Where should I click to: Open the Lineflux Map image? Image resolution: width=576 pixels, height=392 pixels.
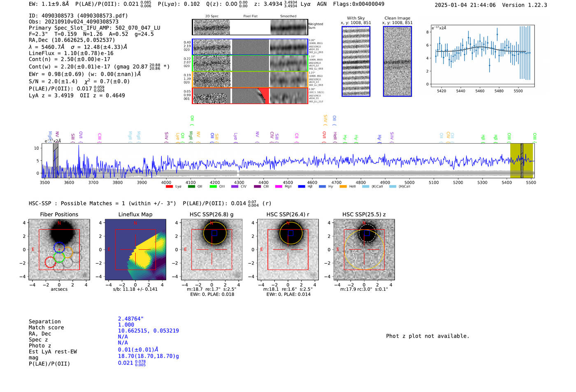135,250
